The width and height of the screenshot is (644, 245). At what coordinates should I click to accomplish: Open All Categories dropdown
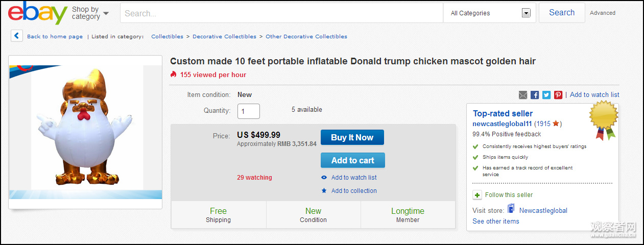coord(490,13)
